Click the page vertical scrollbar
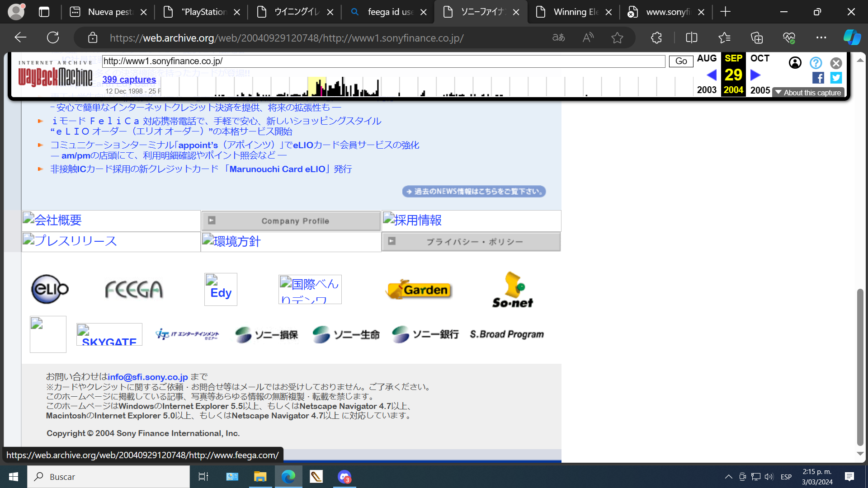868x488 pixels. tap(860, 367)
